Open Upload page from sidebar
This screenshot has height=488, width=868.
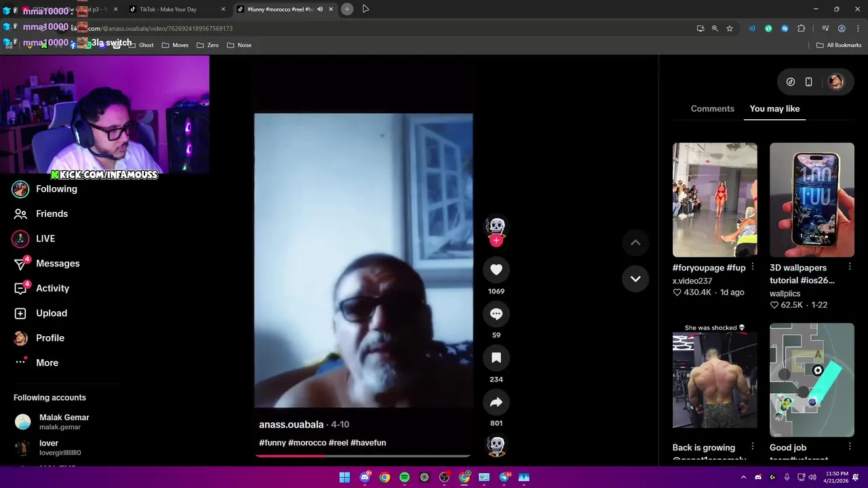pyautogui.click(x=41, y=313)
